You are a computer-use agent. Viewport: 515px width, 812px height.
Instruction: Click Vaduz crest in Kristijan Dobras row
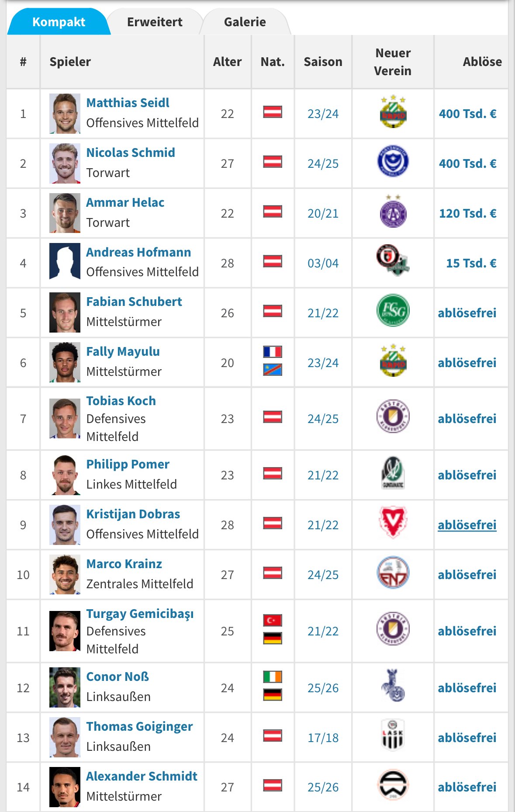(393, 522)
